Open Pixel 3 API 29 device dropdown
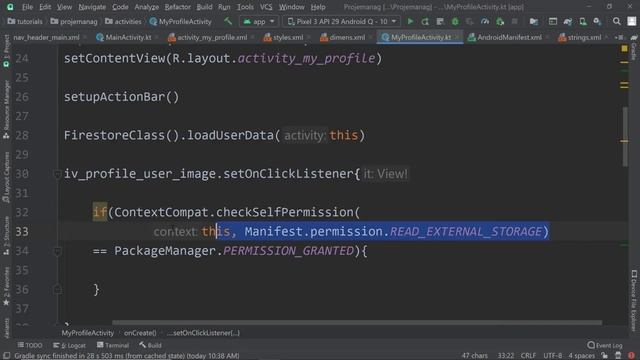The width and height of the screenshot is (640, 360). pos(342,21)
